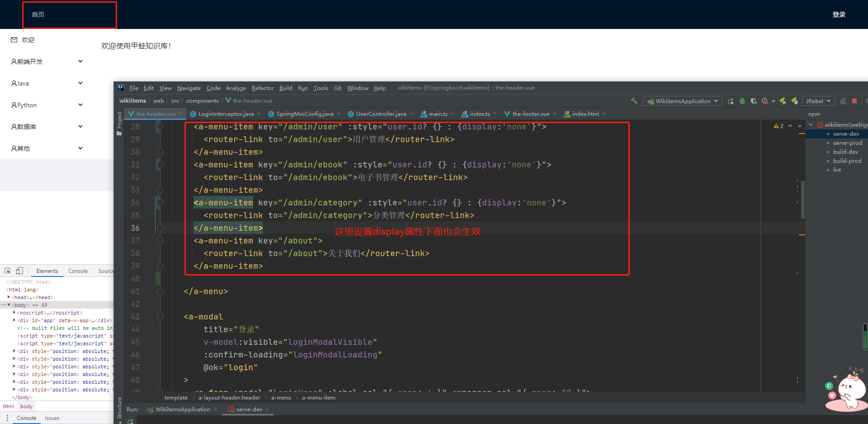Open the Project tool window sidebar button
The width and height of the screenshot is (868, 424).
[119, 123]
